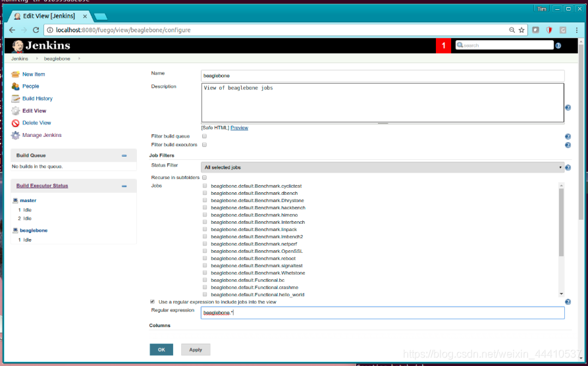588x366 pixels.
Task: Uncheck Use a regular expression checkbox
Action: [x=152, y=301]
